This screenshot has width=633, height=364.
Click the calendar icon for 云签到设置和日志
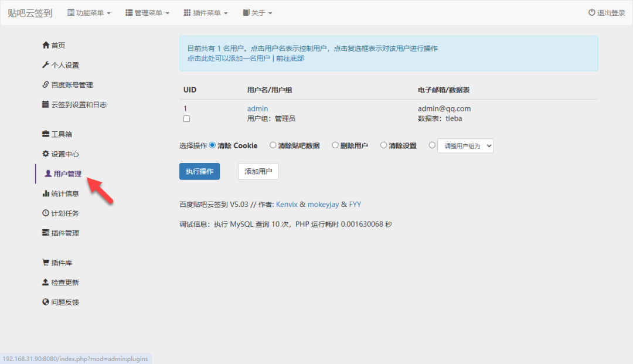click(x=46, y=105)
